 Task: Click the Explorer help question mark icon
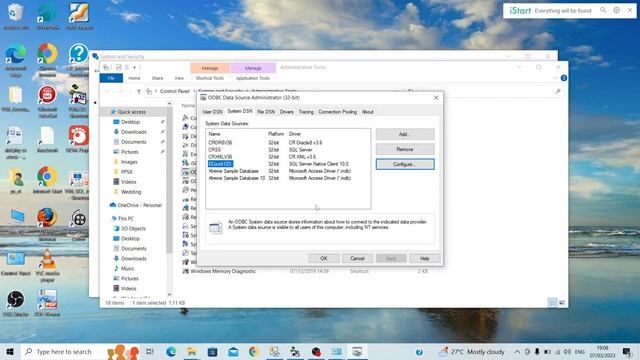564,78
